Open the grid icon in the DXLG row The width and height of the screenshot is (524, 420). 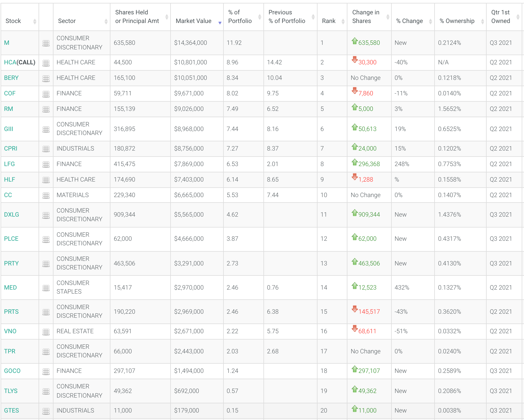tap(46, 215)
